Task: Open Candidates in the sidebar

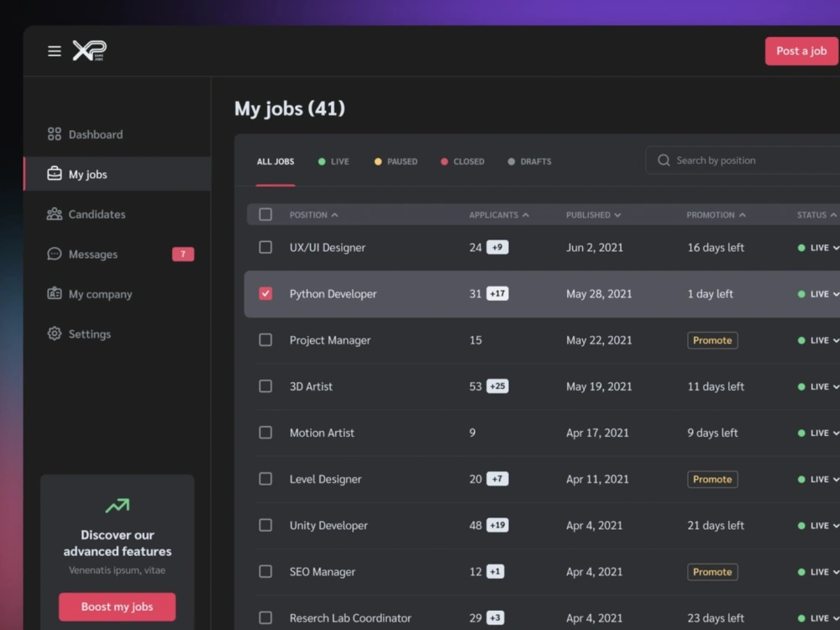Action: tap(118, 213)
